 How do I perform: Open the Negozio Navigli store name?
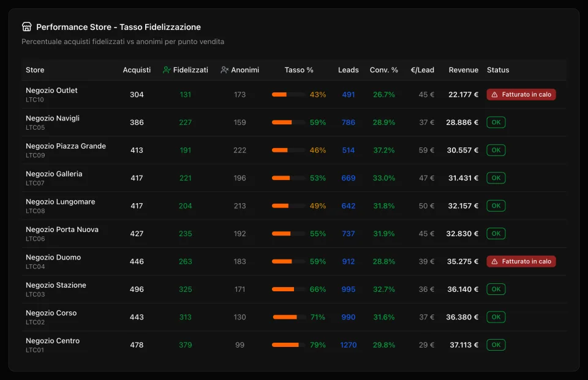[x=53, y=119]
